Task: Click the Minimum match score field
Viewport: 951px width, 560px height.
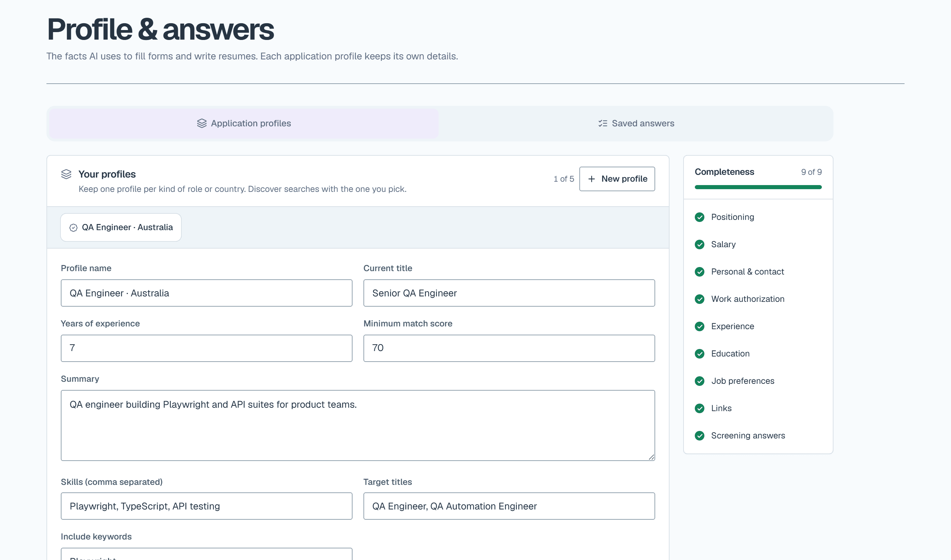Action: tap(509, 348)
